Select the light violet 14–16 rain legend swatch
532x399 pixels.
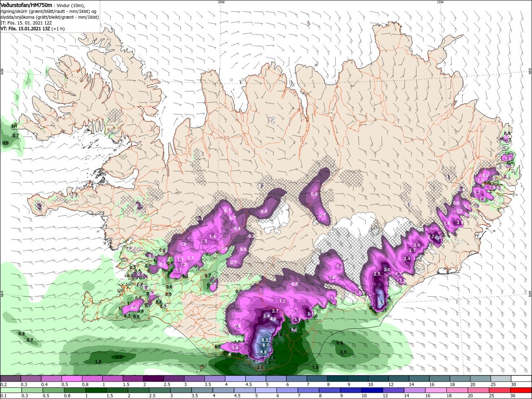point(414,390)
